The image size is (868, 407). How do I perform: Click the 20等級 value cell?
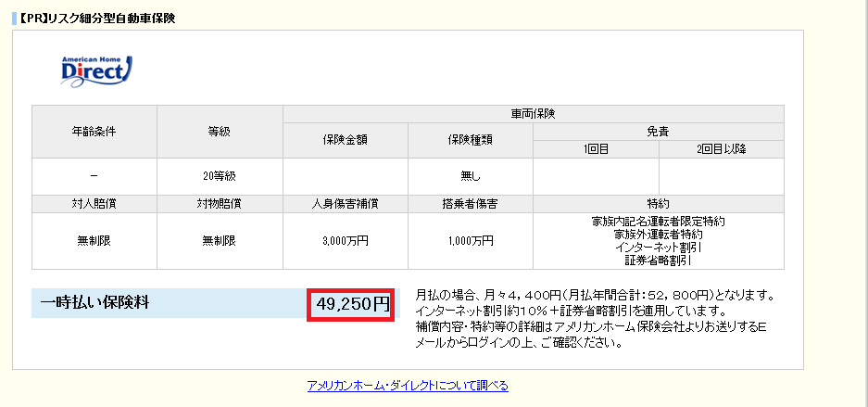point(220,176)
